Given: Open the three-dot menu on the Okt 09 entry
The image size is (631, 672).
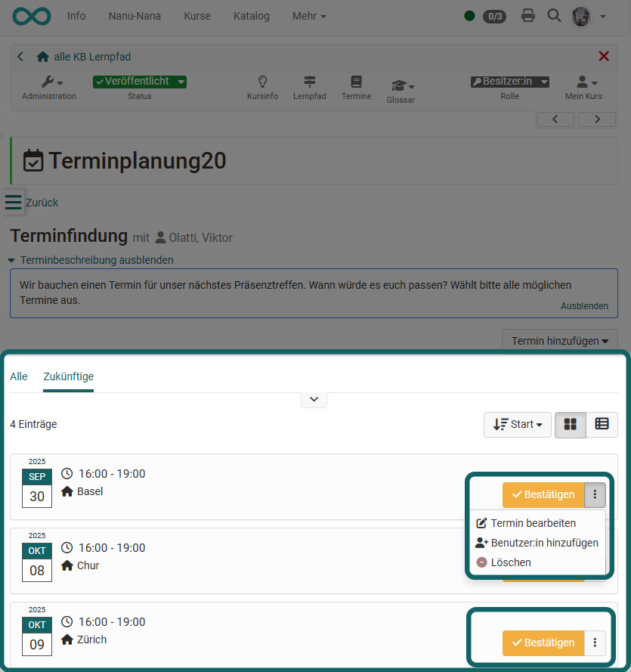Looking at the screenshot, I should point(595,643).
